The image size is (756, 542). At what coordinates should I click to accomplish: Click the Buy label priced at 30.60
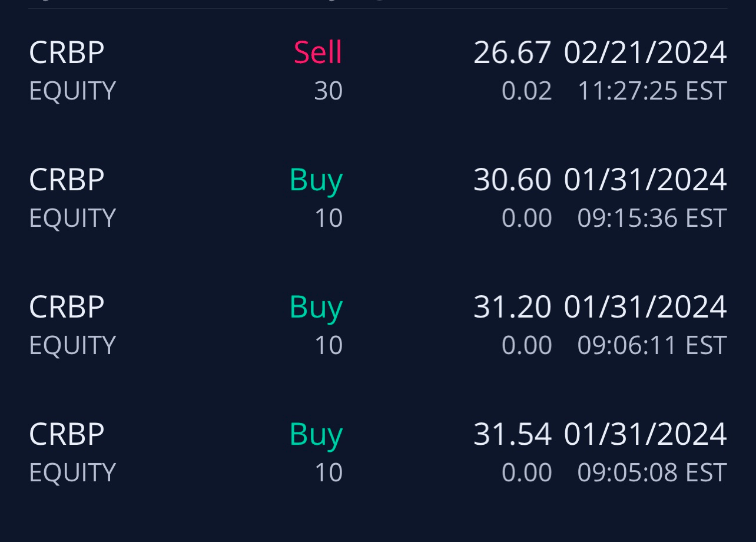316,180
